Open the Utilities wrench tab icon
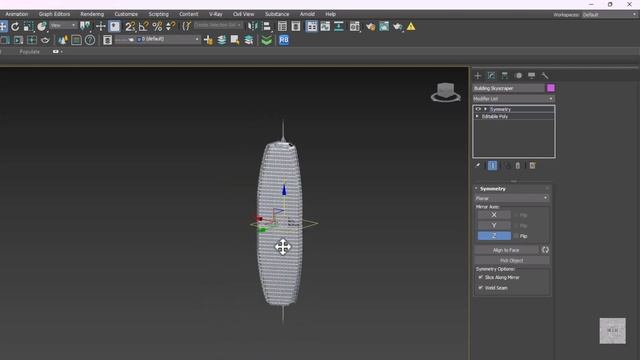The width and height of the screenshot is (640, 360). click(x=545, y=76)
